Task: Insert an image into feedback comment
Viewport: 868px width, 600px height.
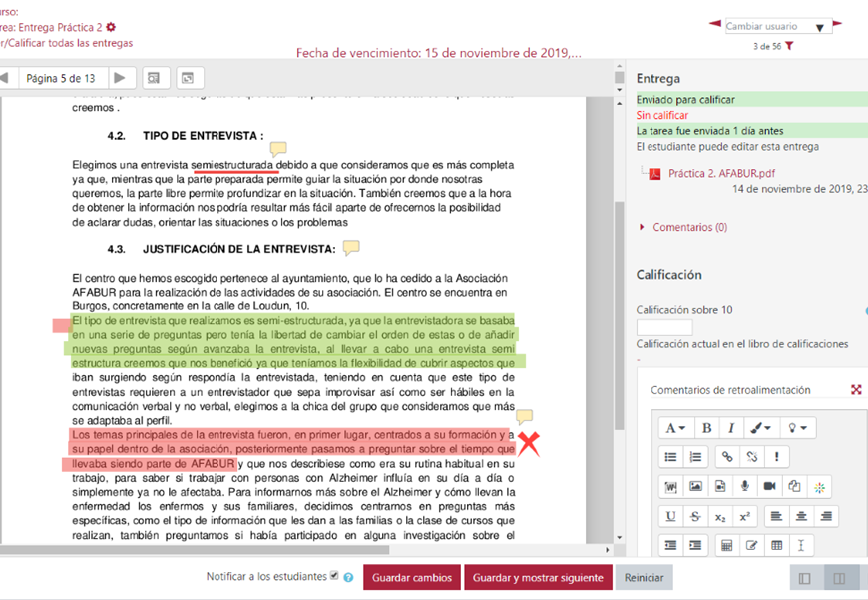Action: click(x=695, y=487)
